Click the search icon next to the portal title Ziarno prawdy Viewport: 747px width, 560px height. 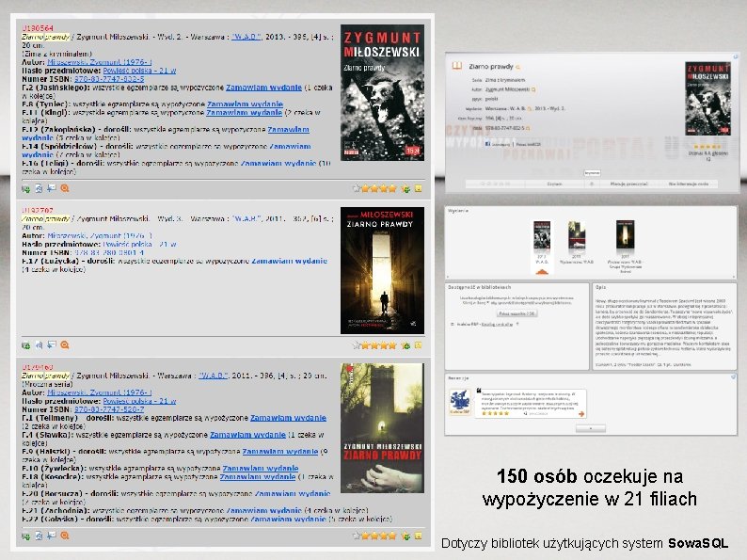(x=517, y=67)
